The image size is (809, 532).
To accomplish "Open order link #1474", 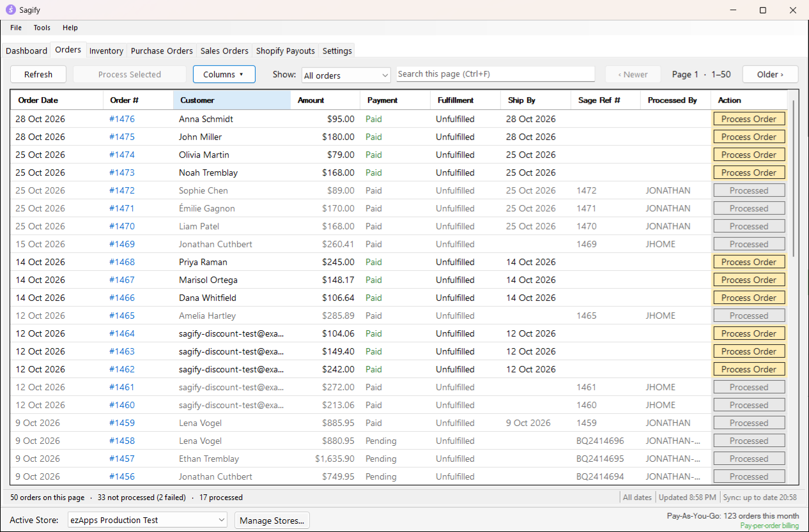I will point(122,155).
